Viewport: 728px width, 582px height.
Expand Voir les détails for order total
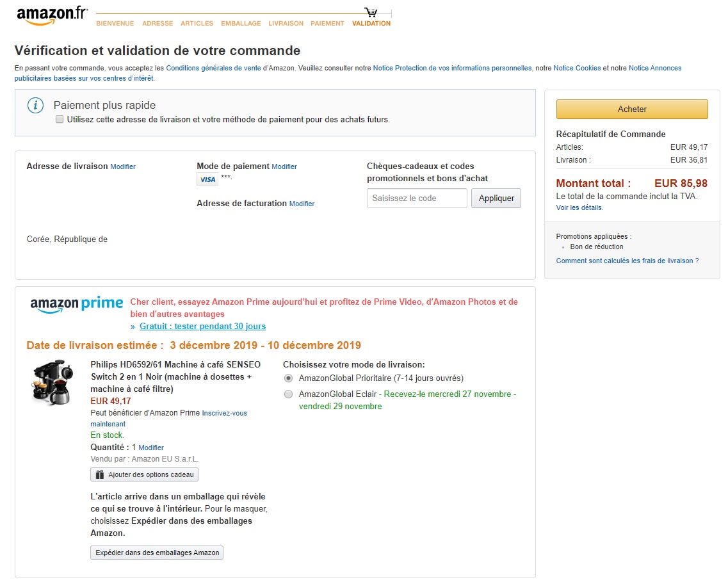click(579, 208)
